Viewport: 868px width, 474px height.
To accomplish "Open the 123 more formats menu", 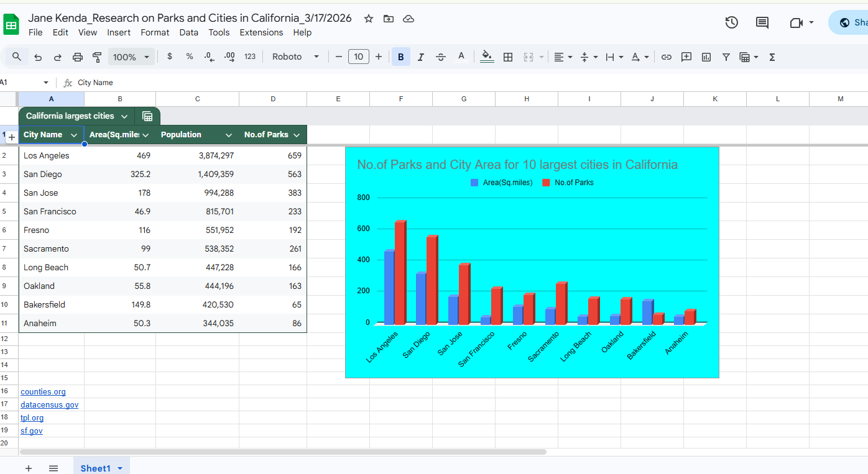I will pos(250,57).
